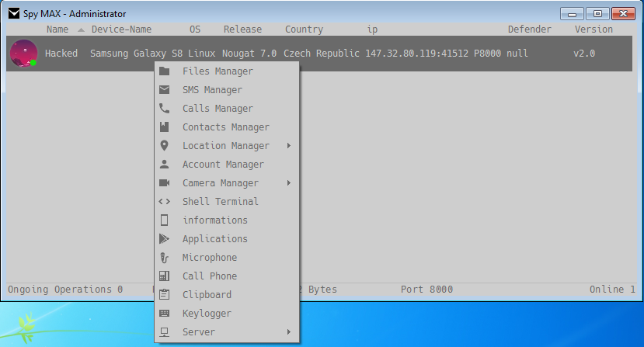Choose Microphone menu entry
Image resolution: width=644 pixels, height=347 pixels.
[x=227, y=258]
